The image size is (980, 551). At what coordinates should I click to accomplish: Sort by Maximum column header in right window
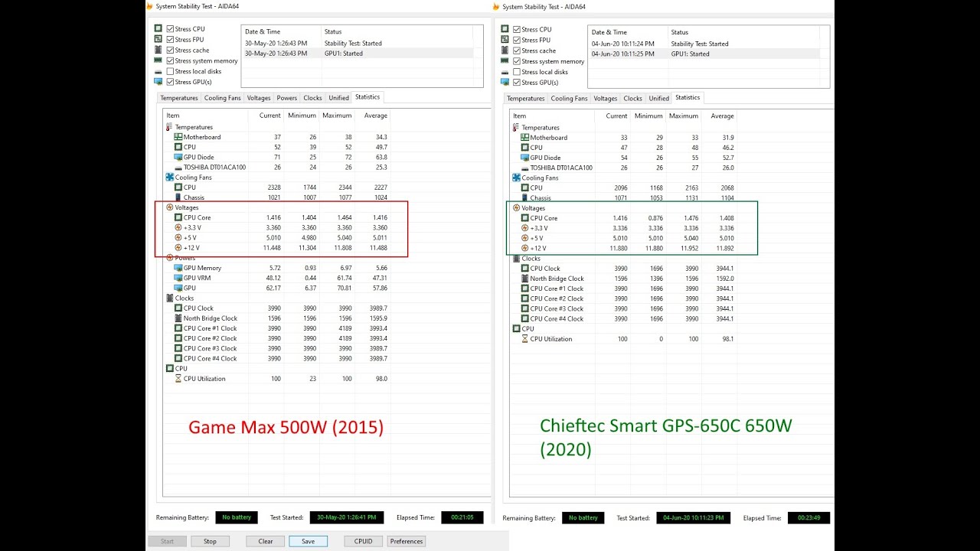(x=684, y=116)
